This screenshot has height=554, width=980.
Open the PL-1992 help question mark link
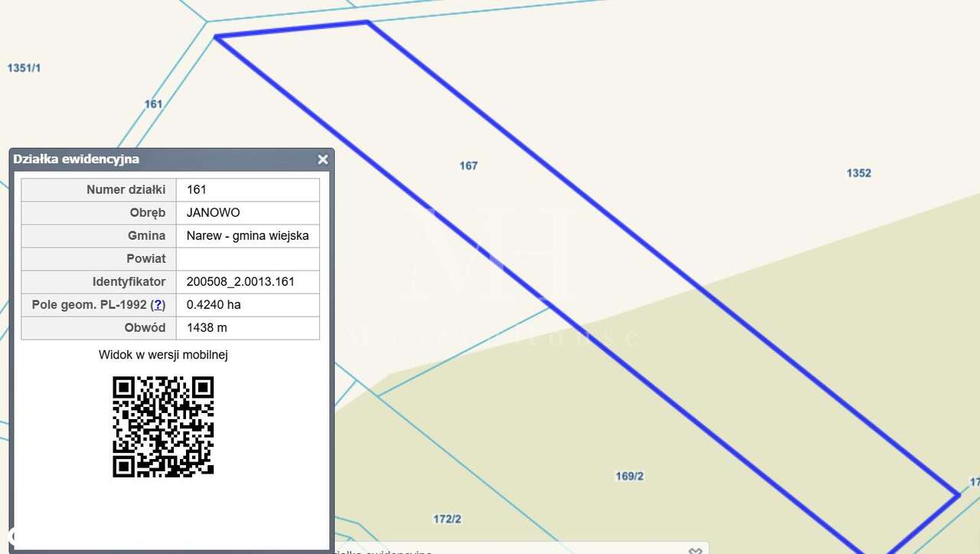point(158,304)
